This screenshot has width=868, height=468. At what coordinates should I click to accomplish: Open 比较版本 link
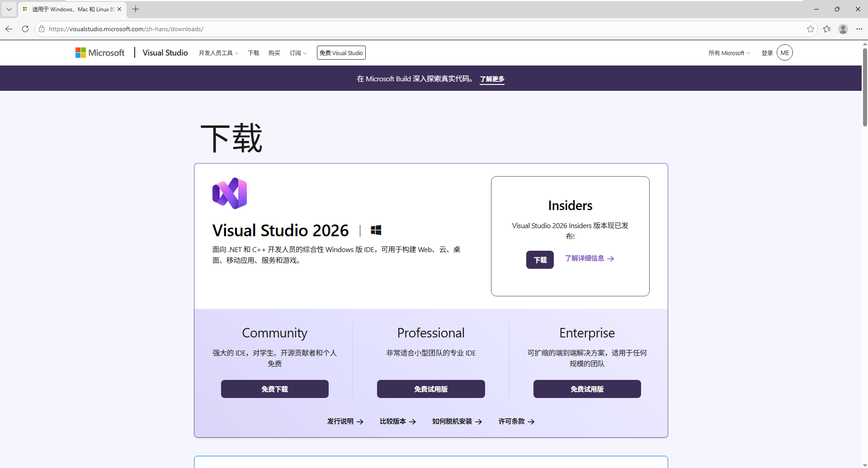click(x=398, y=421)
